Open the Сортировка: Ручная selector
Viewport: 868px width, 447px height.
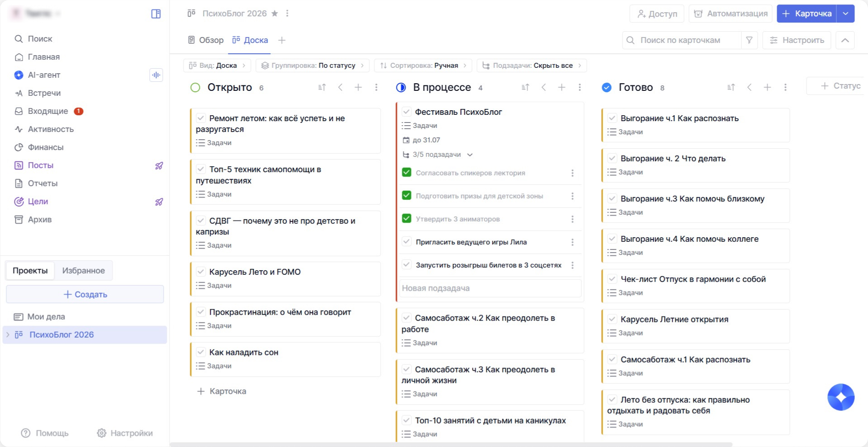click(x=423, y=66)
